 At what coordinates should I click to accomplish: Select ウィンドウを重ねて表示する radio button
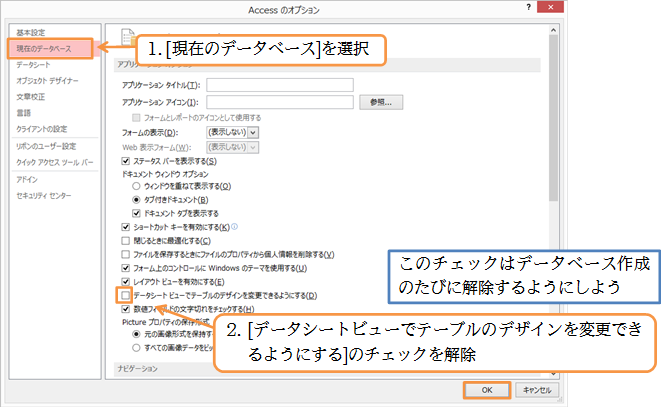pos(138,186)
